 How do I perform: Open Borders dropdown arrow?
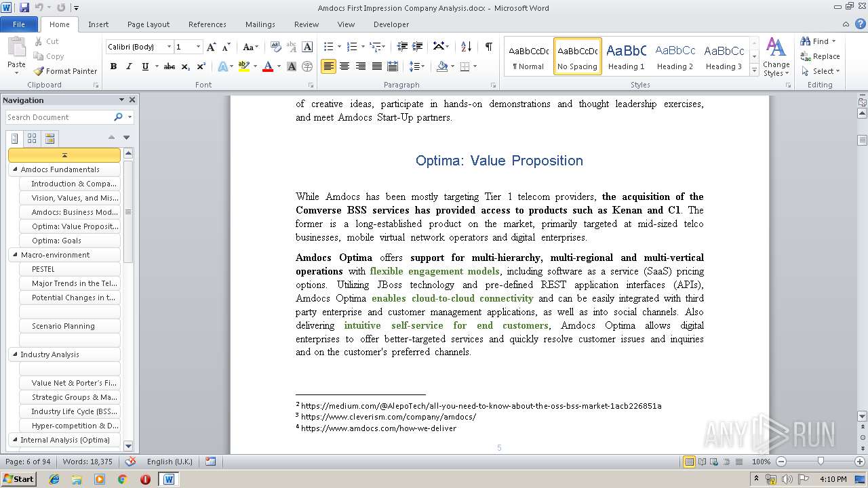point(475,66)
